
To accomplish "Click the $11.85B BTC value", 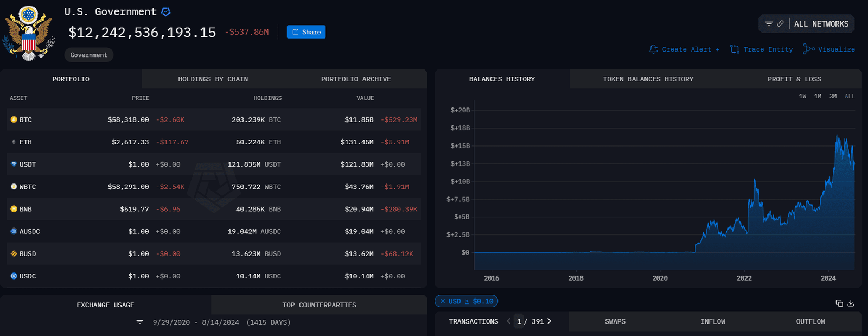I will point(359,119).
